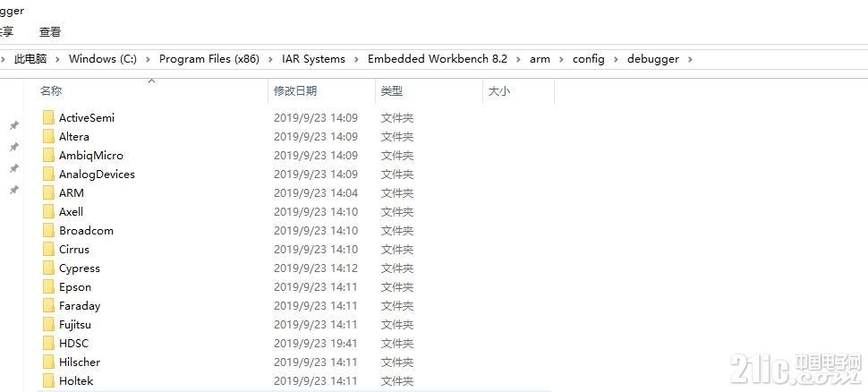Expand chevron after Embedded Workbench 8.2
The width and height of the screenshot is (868, 392).
519,59
